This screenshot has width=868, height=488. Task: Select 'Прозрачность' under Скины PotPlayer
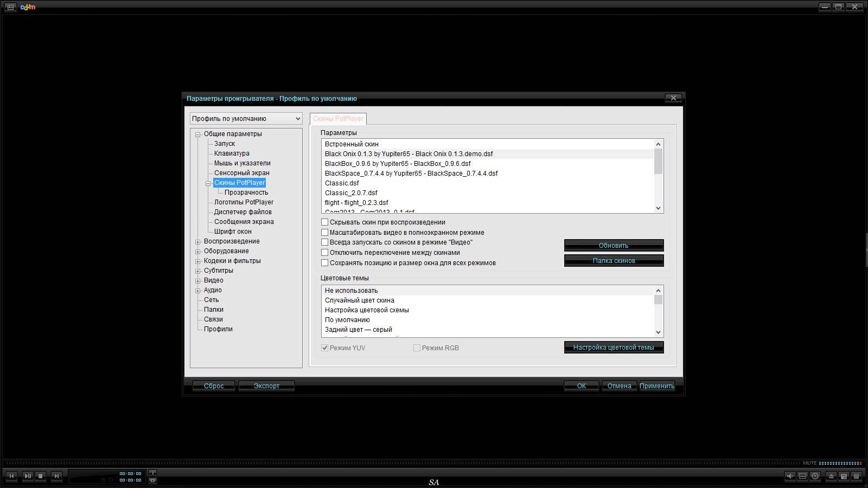(246, 192)
